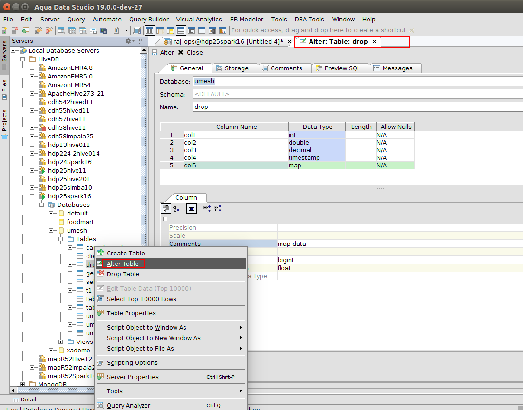Collapse the HiveDB folder node

[x=23, y=59]
